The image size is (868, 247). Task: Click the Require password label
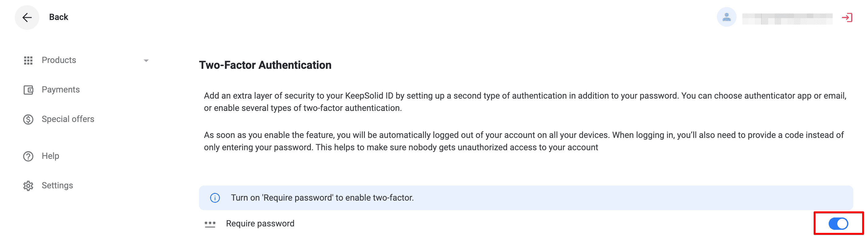260,223
